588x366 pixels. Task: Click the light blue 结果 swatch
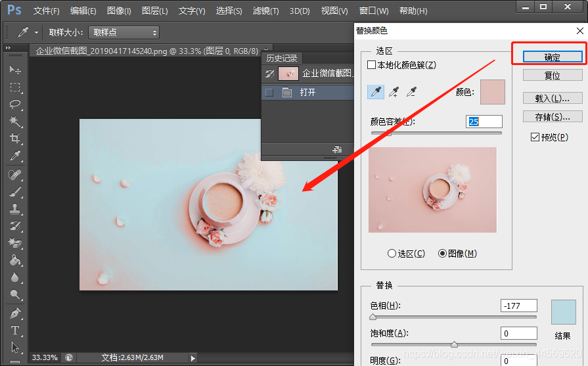tap(563, 312)
